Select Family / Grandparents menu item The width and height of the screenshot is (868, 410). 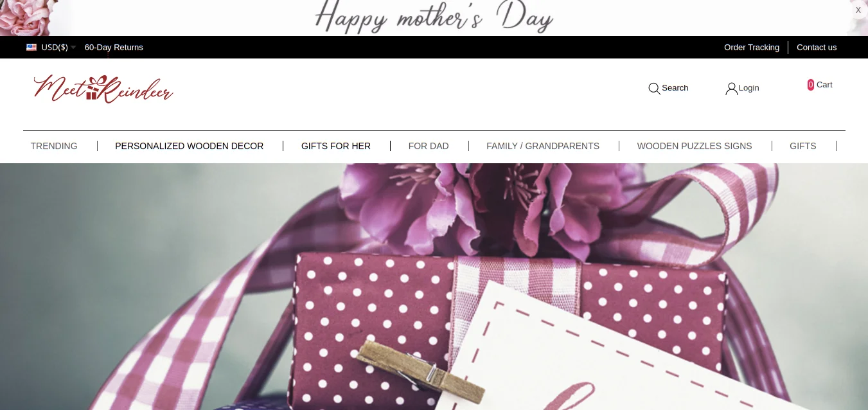tap(543, 146)
